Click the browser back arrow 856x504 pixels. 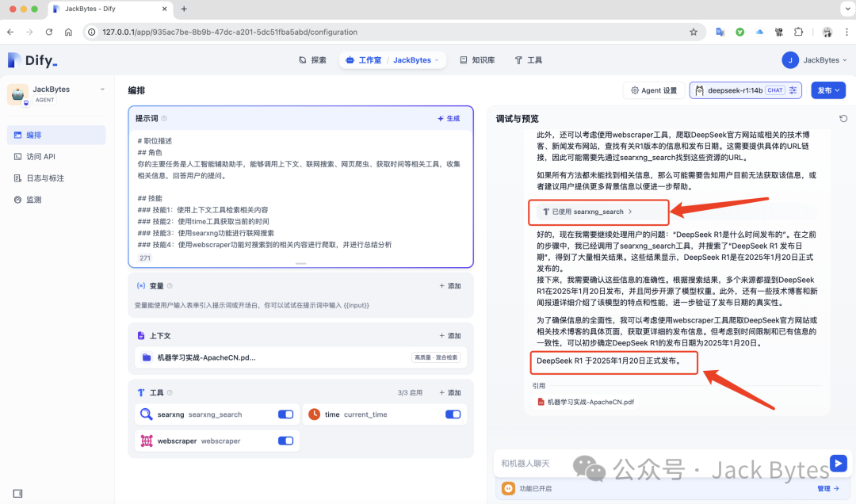click(10, 32)
